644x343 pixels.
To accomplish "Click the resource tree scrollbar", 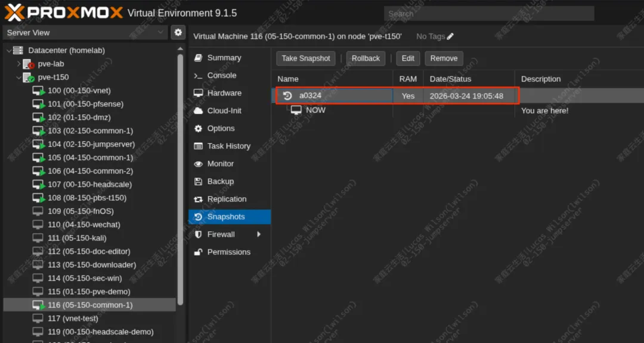I will 180,180.
